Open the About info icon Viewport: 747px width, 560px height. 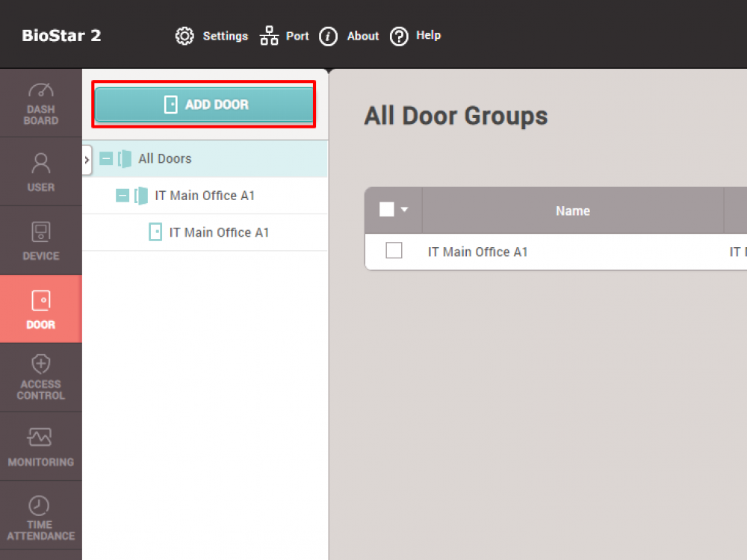click(329, 36)
